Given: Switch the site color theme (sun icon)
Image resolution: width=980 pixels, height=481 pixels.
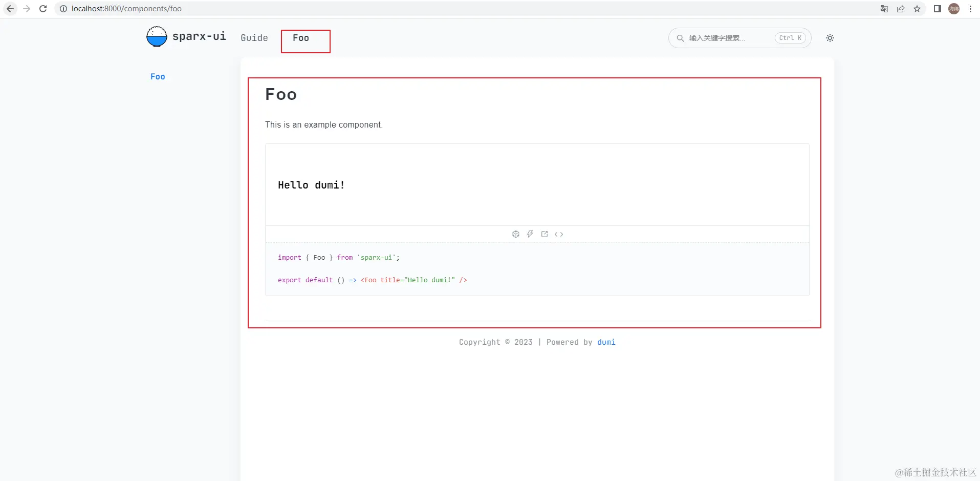Looking at the screenshot, I should click(x=830, y=38).
